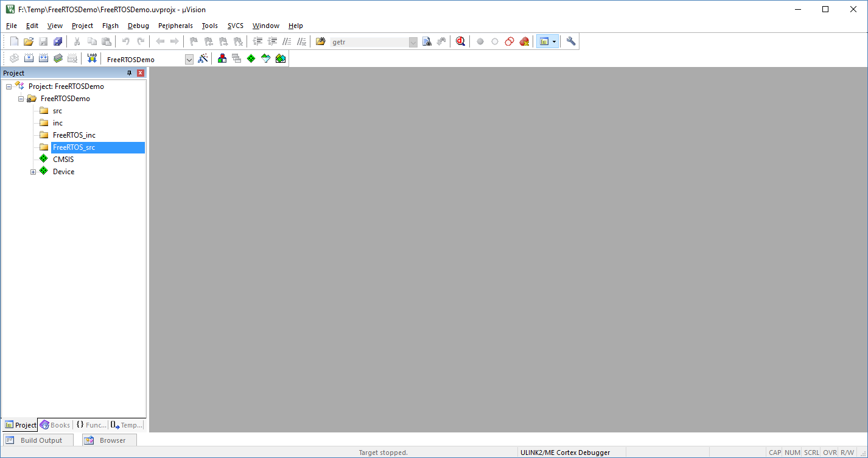Screen dimensions: 868x458
Task: Create a new file with New icon
Action: [x=14, y=41]
